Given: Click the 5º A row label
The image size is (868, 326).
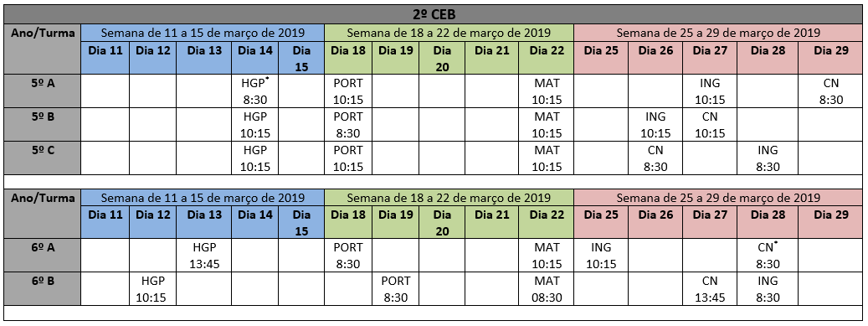Looking at the screenshot, I should click(x=43, y=91).
